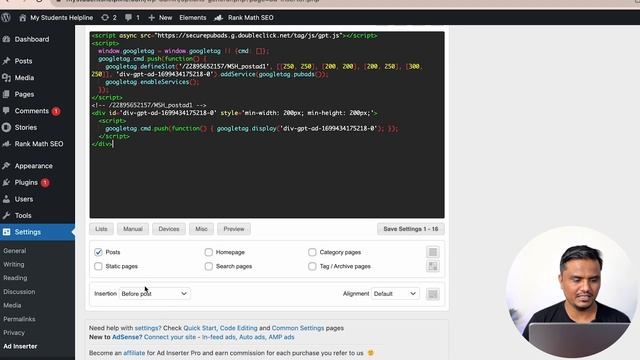
Task: Open the Discussion settings submenu
Action: (x=19, y=291)
